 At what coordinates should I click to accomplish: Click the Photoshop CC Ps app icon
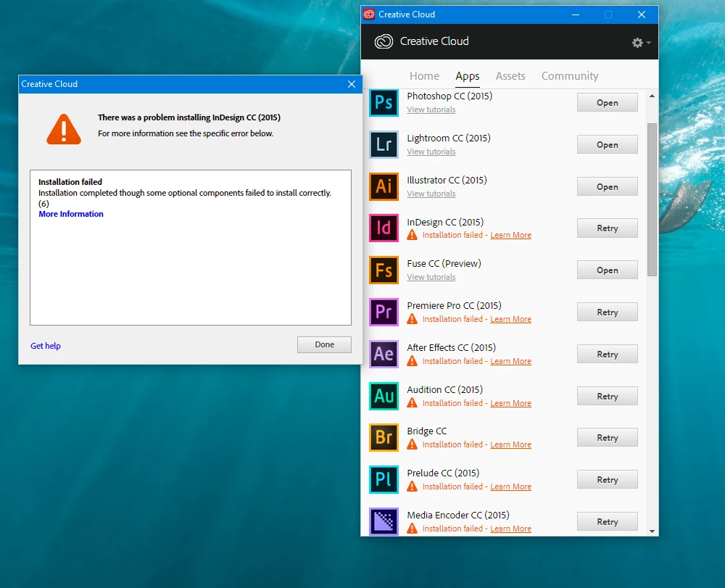[384, 103]
